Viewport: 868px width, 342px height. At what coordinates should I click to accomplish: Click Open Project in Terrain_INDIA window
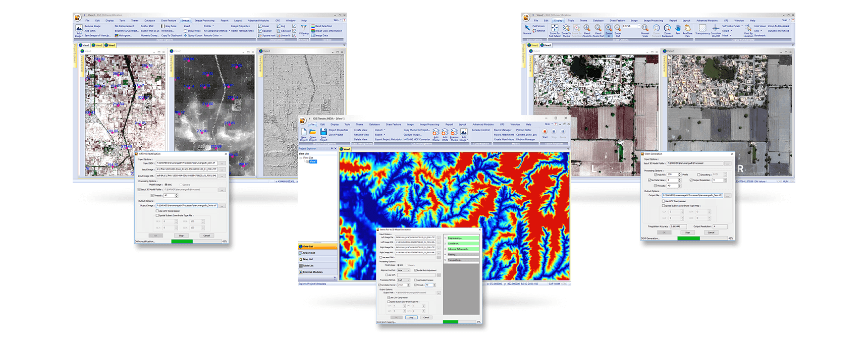312,134
